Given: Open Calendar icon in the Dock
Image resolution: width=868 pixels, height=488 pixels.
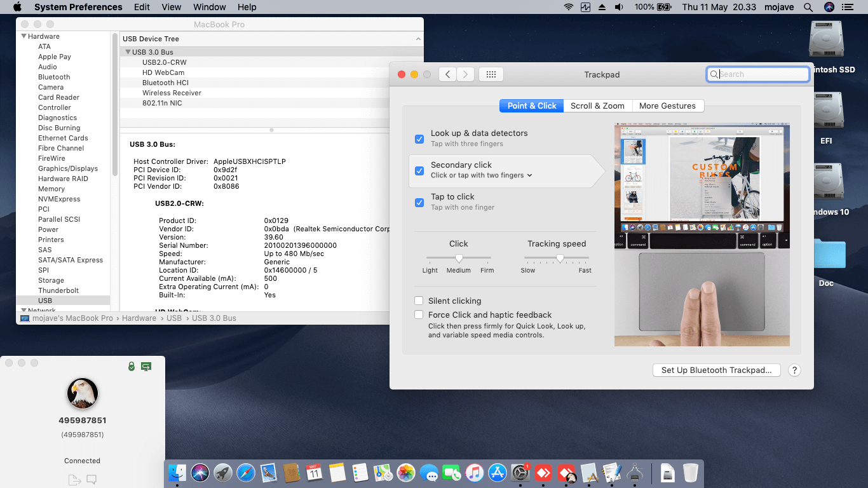Looking at the screenshot, I should pos(315,473).
